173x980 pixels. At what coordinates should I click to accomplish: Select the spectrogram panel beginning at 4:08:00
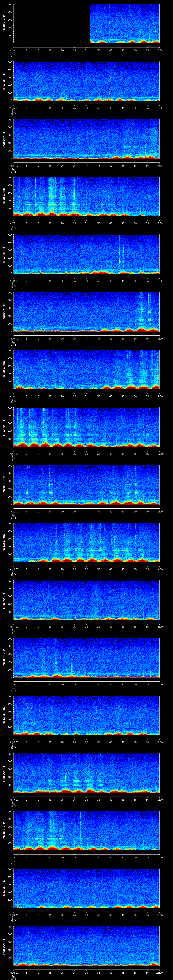87,254
